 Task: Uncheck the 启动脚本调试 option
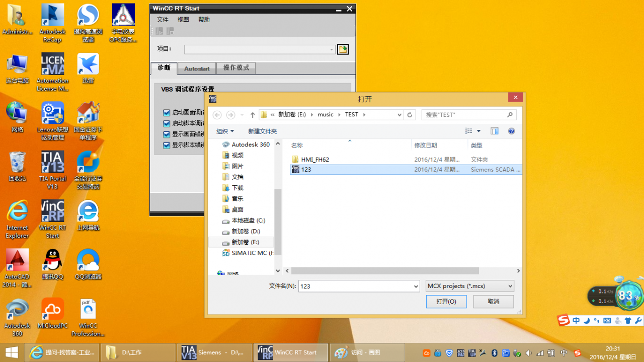coord(168,123)
